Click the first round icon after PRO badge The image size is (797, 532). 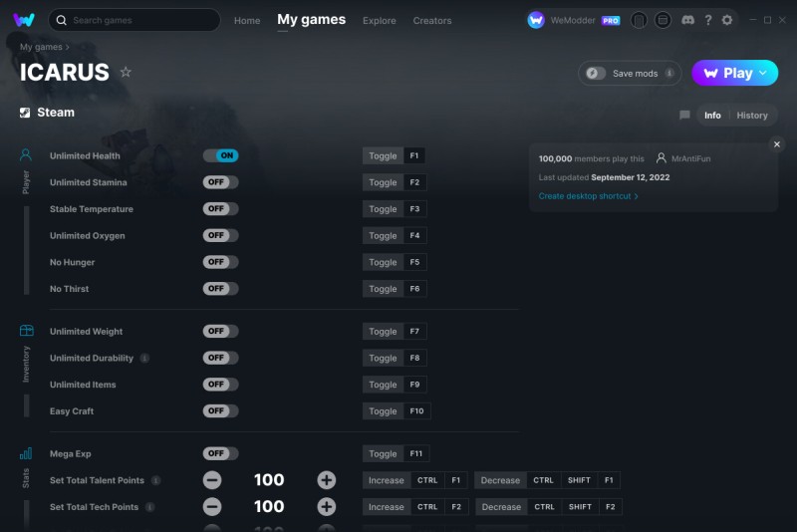tap(639, 20)
